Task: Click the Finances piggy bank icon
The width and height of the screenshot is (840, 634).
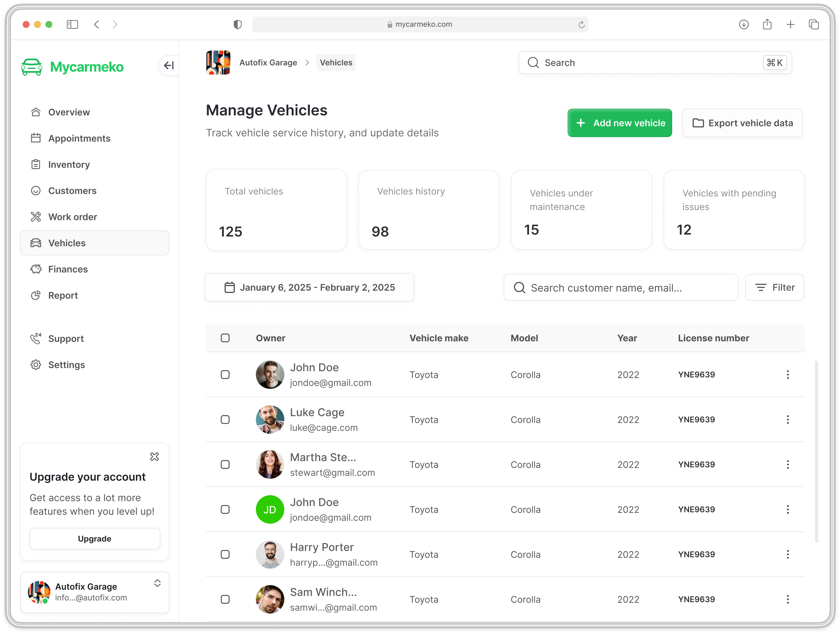Action: click(36, 269)
